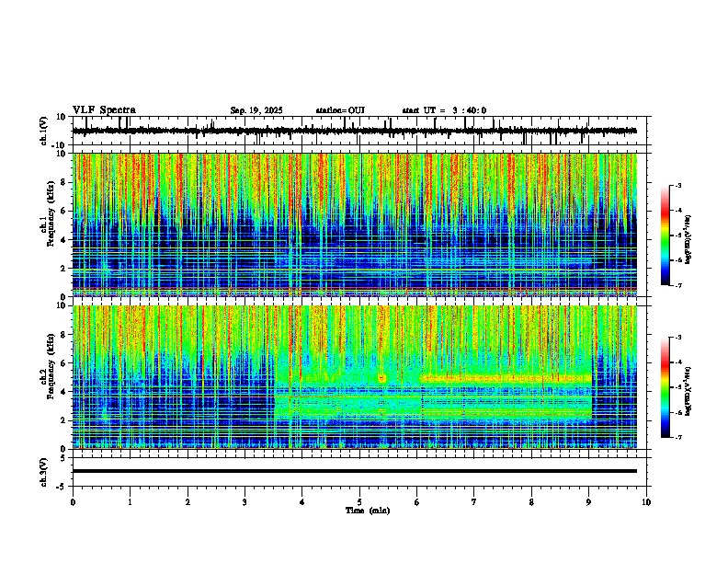The height and width of the screenshot is (563, 728).
Task: Select the date text "Sep. 19, 2025"
Action: 256,110
